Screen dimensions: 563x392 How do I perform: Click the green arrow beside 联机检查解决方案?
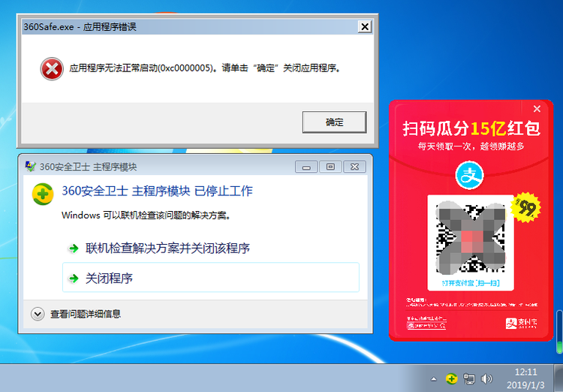click(74, 249)
